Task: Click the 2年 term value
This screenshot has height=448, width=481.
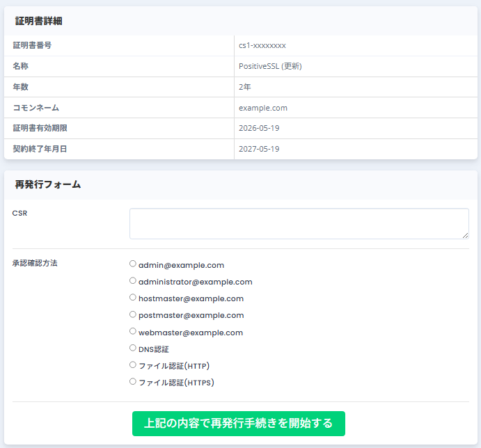Action: click(244, 88)
